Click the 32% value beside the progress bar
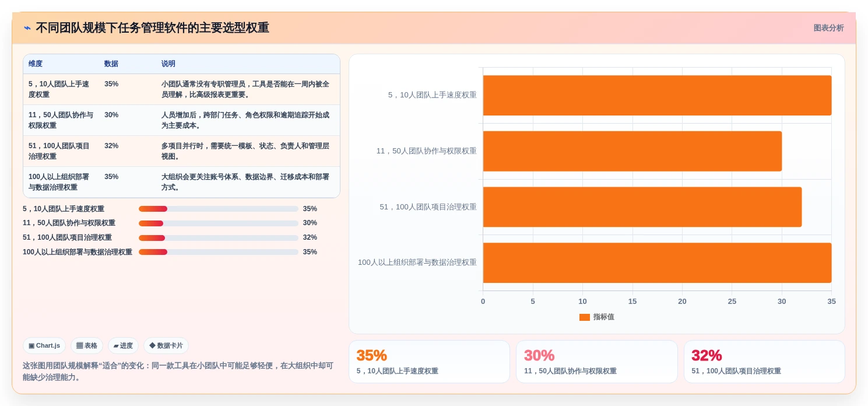Image resolution: width=868 pixels, height=406 pixels. click(310, 237)
